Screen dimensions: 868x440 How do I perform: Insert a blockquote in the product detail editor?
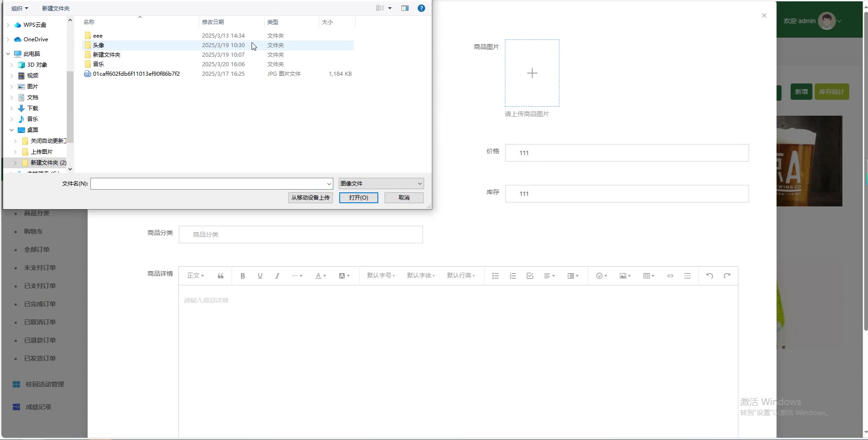(x=221, y=276)
